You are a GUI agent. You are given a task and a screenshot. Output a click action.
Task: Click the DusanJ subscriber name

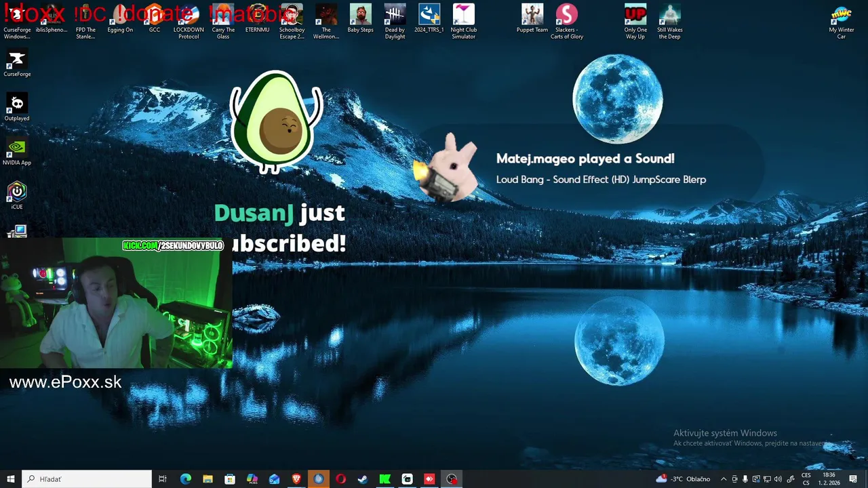[254, 213]
